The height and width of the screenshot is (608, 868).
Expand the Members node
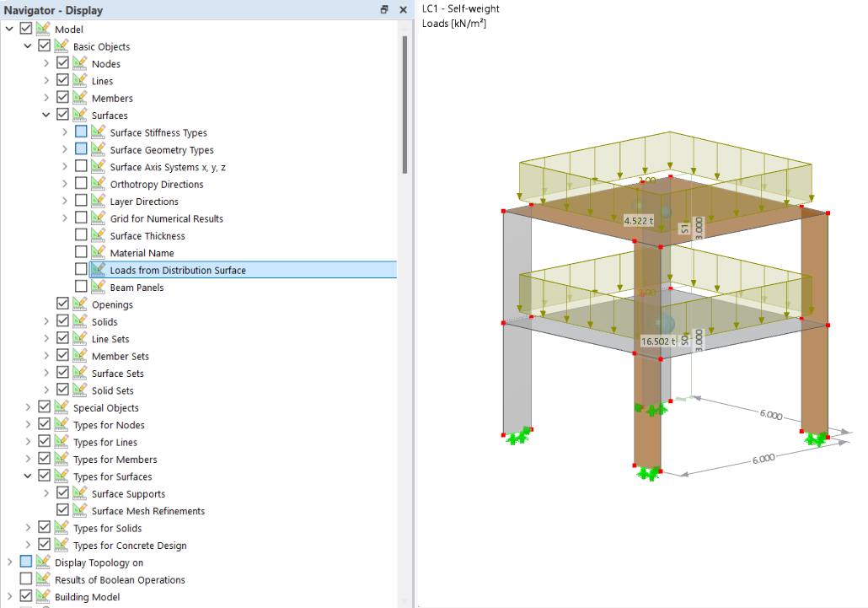(46, 98)
